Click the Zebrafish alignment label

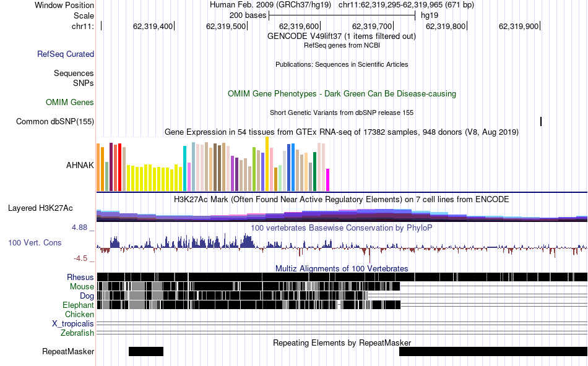(x=77, y=333)
